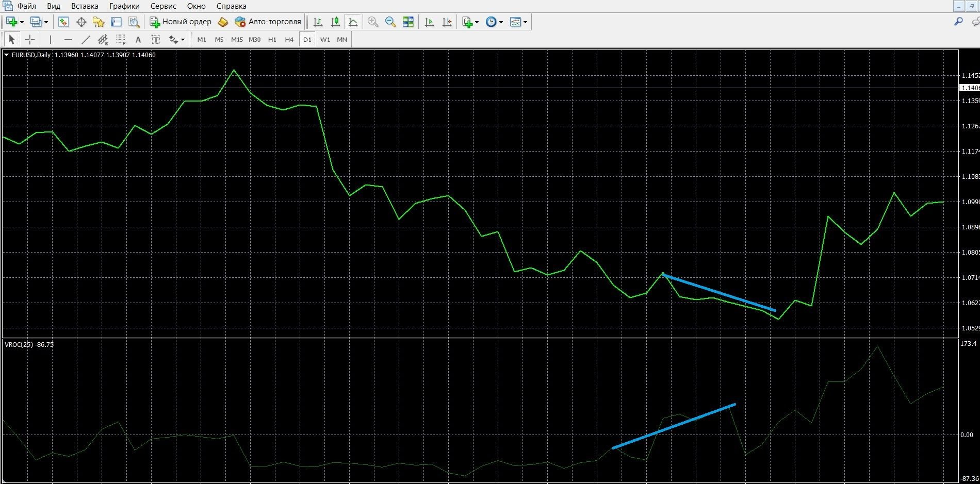Open the Окно menu
Image resolution: width=980 pixels, height=484 pixels.
pos(197,6)
